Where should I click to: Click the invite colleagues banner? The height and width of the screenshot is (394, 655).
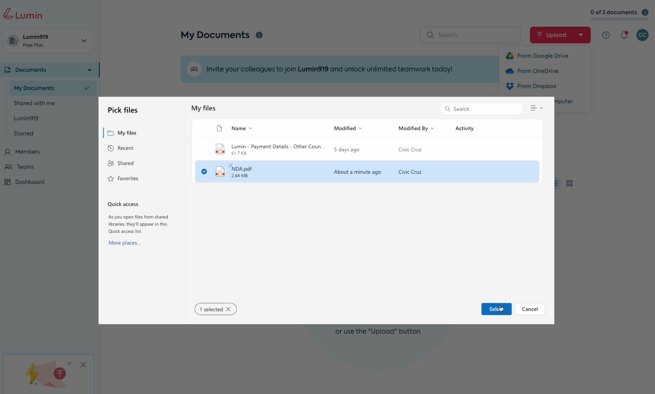tap(340, 69)
